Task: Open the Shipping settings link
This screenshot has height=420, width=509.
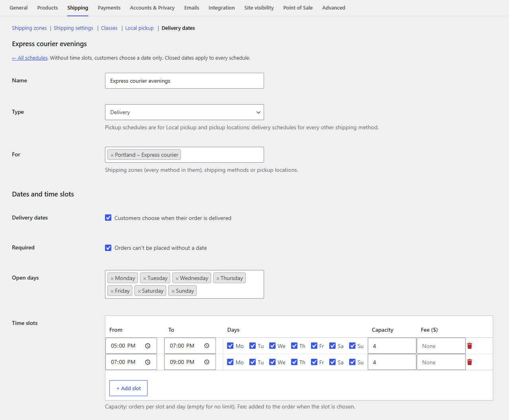Action: (74, 28)
